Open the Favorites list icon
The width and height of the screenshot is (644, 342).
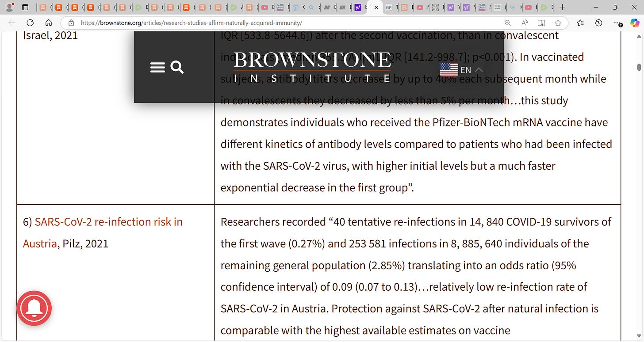pos(580,23)
